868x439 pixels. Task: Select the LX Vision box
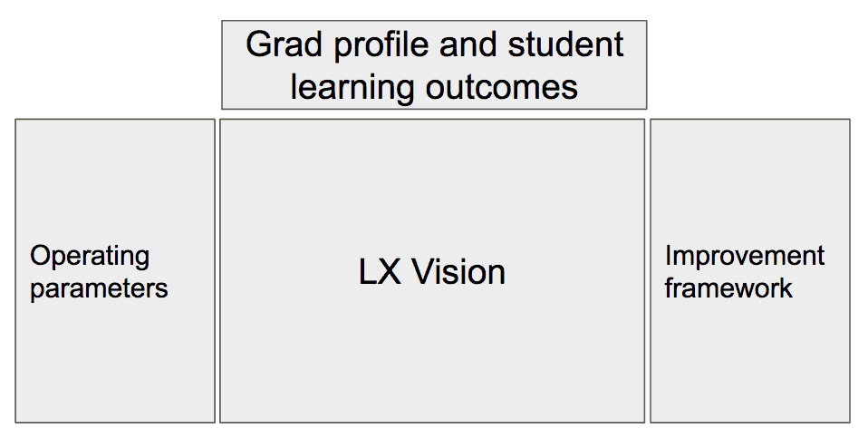coord(432,270)
